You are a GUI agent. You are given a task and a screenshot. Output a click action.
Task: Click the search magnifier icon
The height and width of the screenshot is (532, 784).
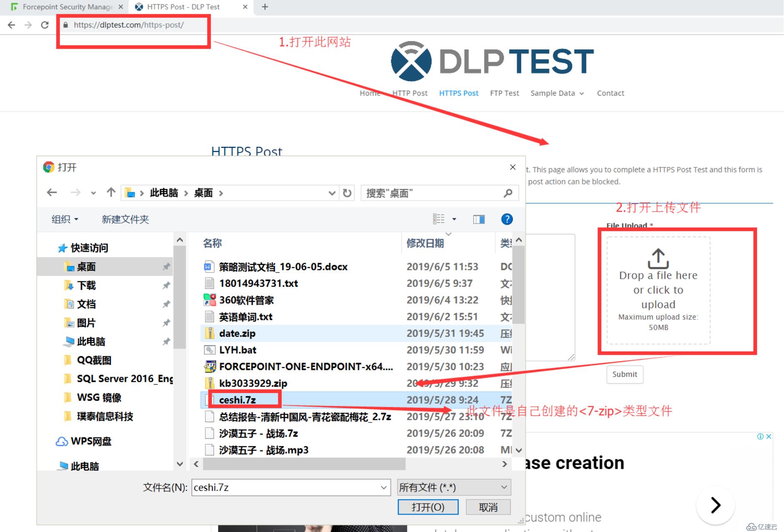tap(508, 193)
